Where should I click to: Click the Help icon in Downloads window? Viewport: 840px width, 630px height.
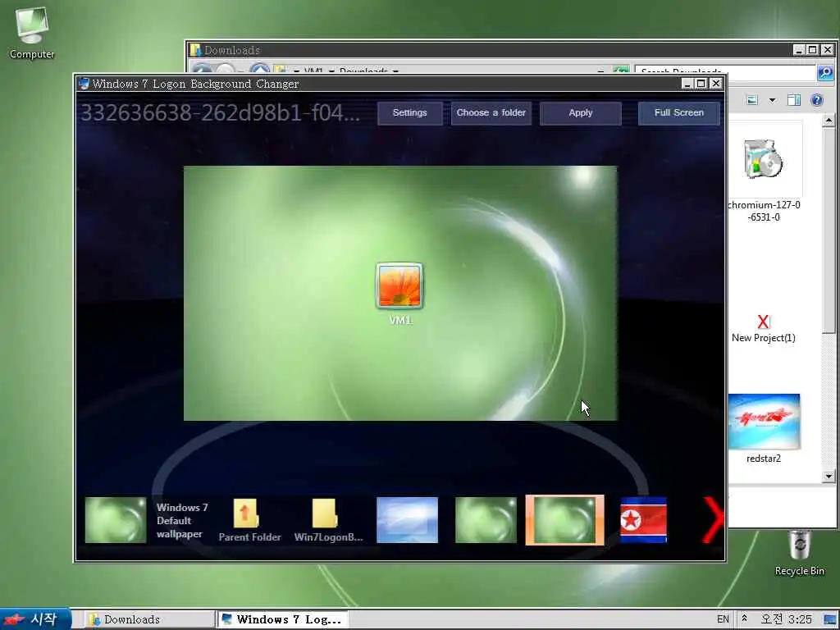pos(817,100)
